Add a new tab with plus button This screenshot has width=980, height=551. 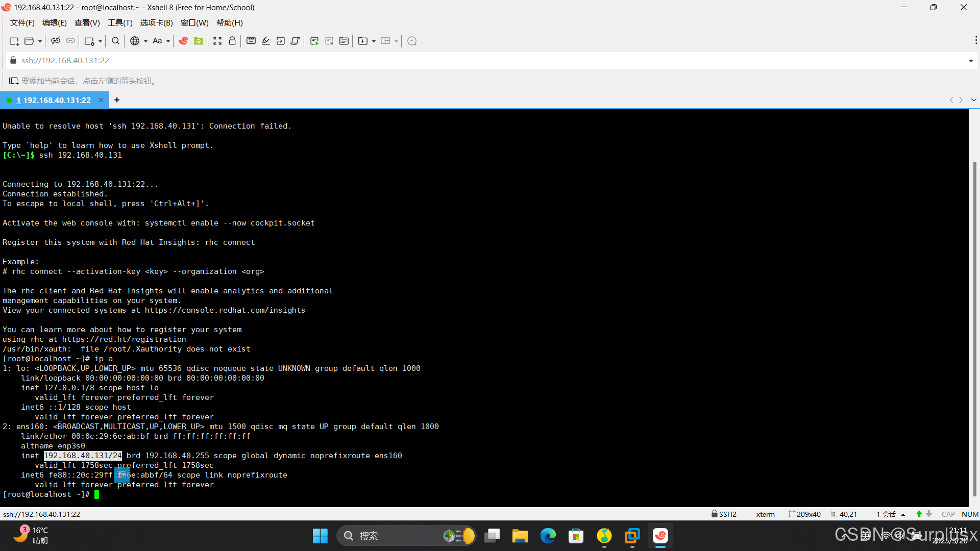tap(117, 100)
